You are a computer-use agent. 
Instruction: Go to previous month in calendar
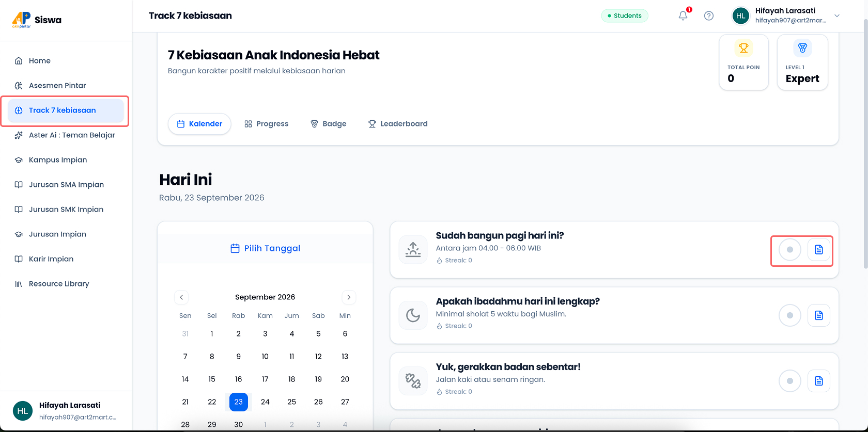[x=181, y=297]
